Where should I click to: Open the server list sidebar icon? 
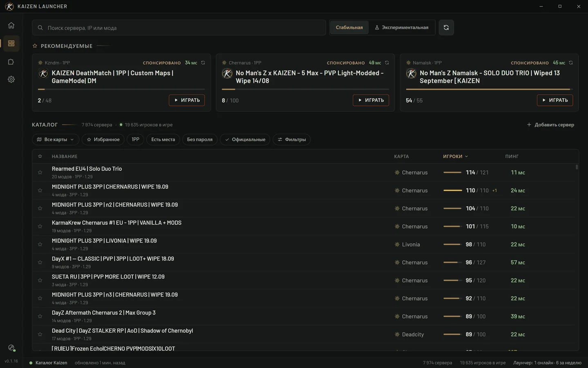[x=11, y=43]
